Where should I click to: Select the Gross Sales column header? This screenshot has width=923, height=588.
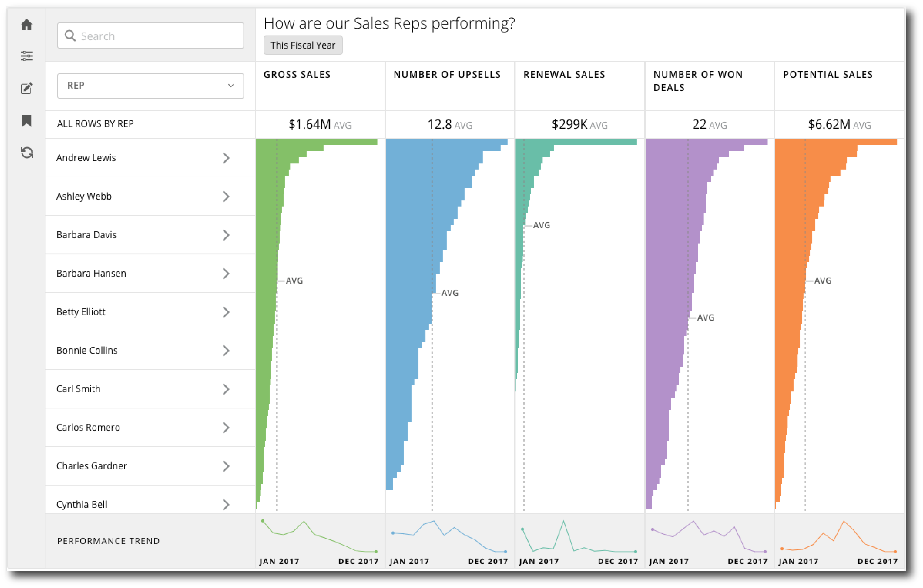pyautogui.click(x=297, y=74)
